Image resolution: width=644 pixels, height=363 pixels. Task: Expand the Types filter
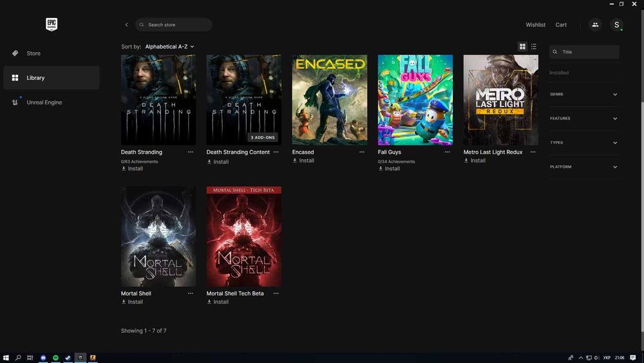583,142
